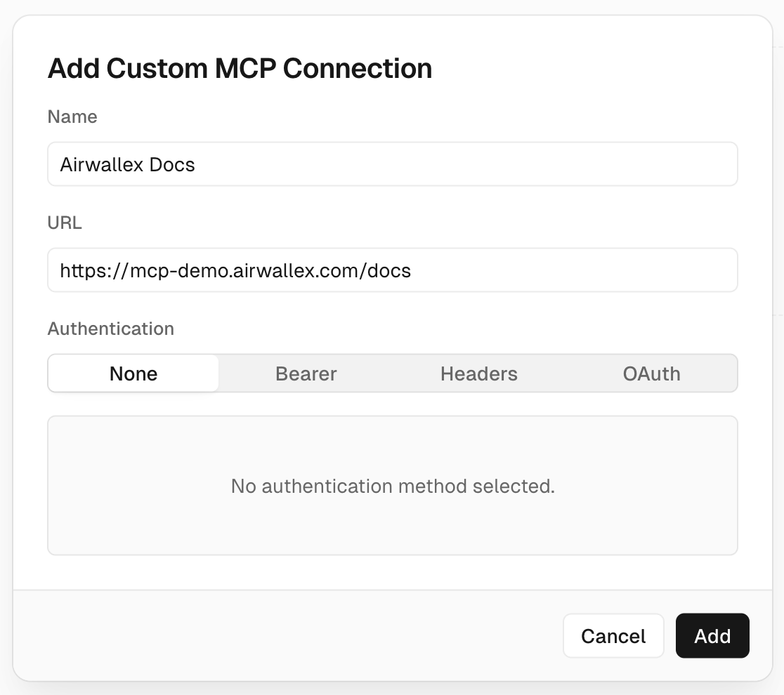784x695 pixels.
Task: Click the dialog title Add Custom MCP Connection
Action: (x=240, y=69)
